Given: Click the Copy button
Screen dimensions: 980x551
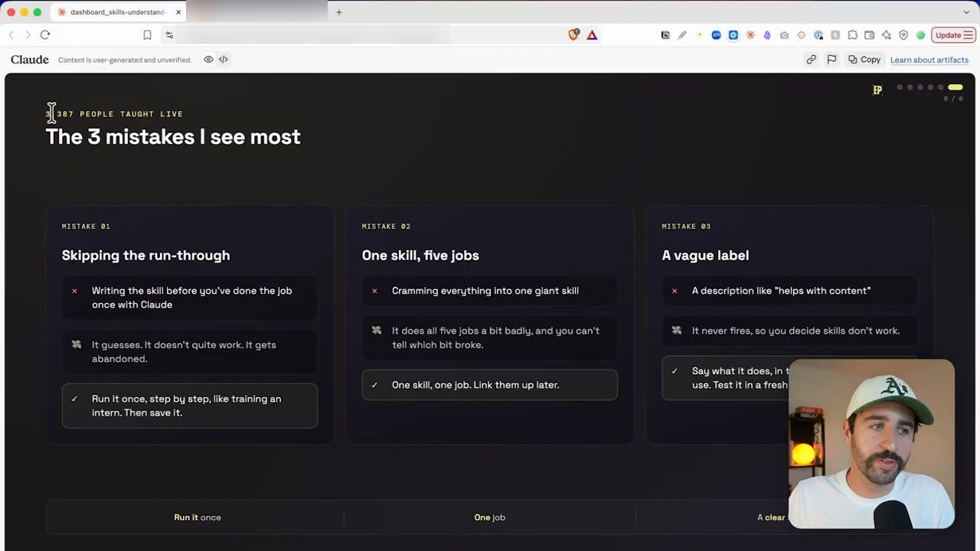Looking at the screenshot, I should click(864, 60).
